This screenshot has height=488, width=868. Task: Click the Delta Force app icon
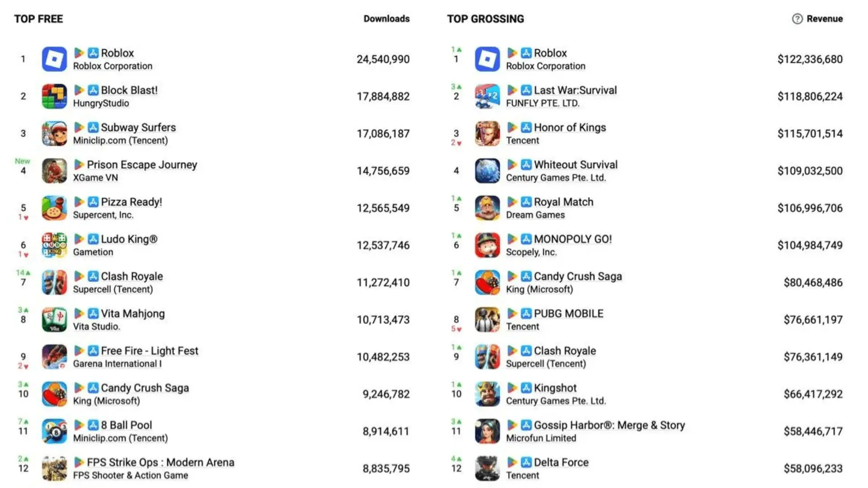click(x=487, y=468)
